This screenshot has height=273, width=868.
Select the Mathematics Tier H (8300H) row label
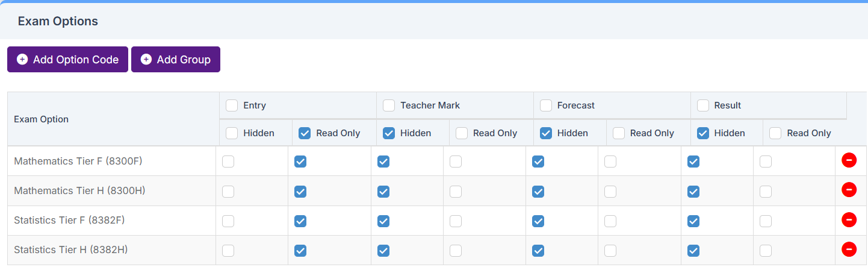click(x=79, y=191)
